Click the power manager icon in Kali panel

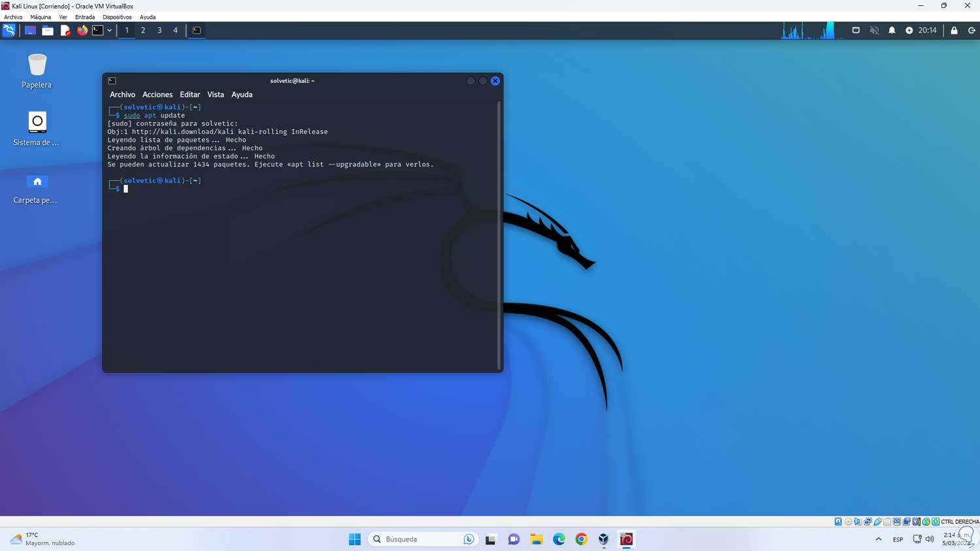[x=909, y=30]
